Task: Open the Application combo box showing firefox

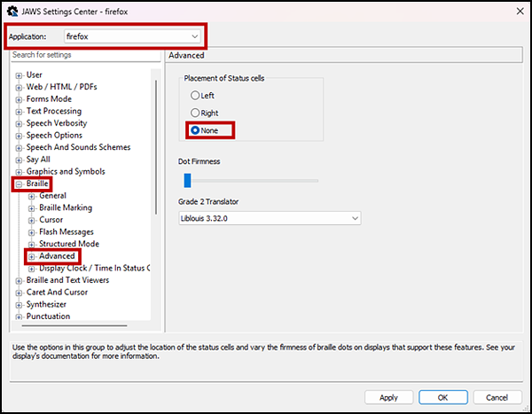Action: pos(132,36)
